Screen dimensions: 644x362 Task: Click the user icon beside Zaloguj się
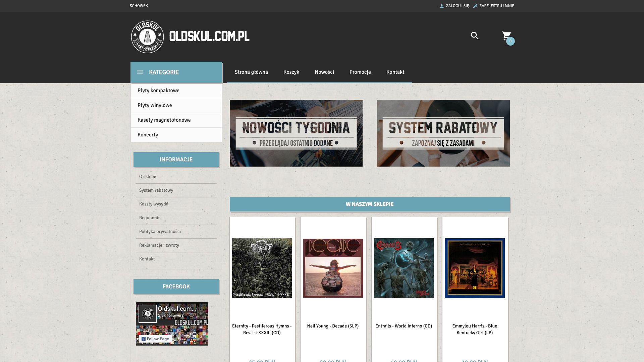(x=442, y=6)
